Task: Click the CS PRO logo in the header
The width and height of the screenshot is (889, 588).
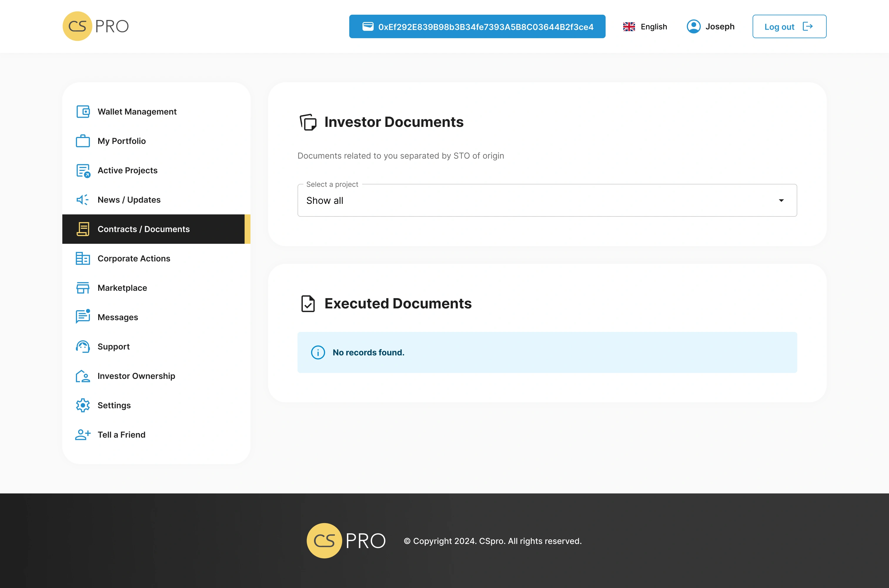Action: (x=96, y=26)
